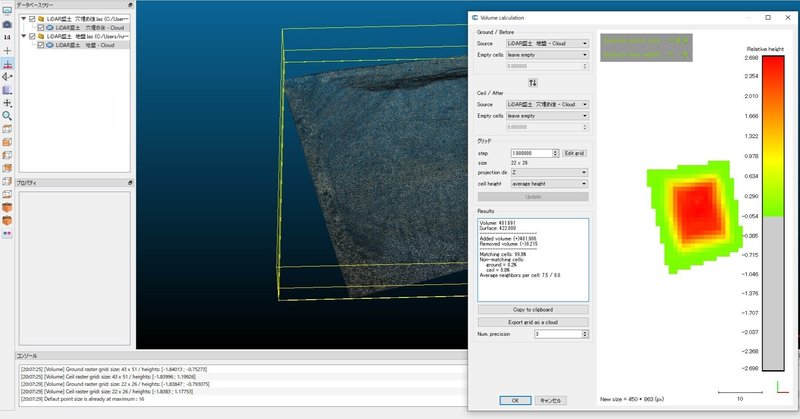Click inside the grid step value field

tap(531, 153)
